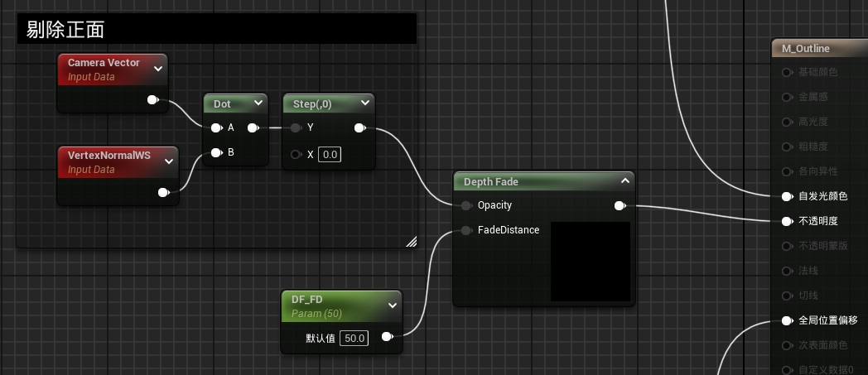Click the Depth Fade output pin
The width and height of the screenshot is (868, 375).
[620, 205]
